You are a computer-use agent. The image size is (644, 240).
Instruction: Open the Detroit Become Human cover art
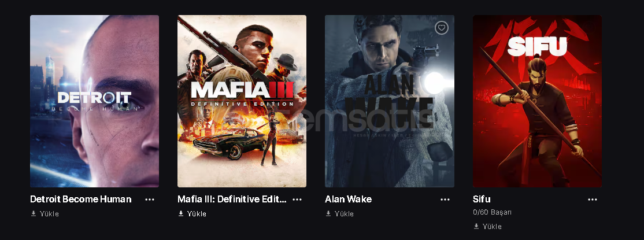[x=94, y=101]
